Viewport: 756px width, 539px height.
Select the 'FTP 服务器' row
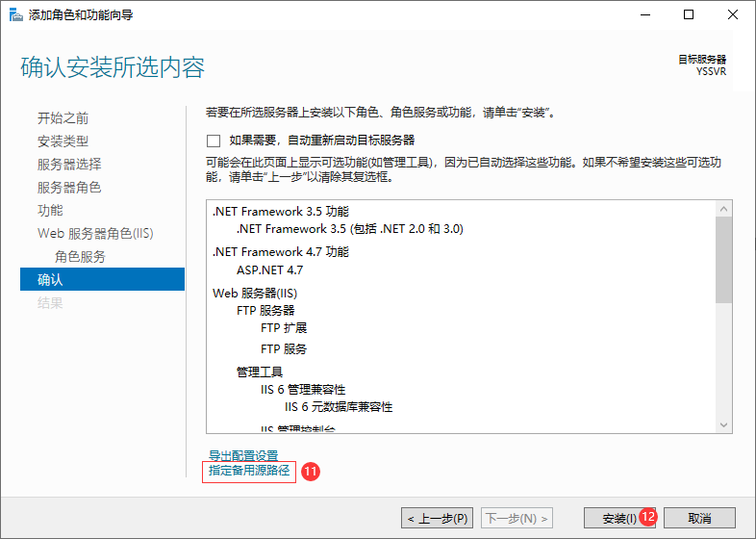coord(265,311)
